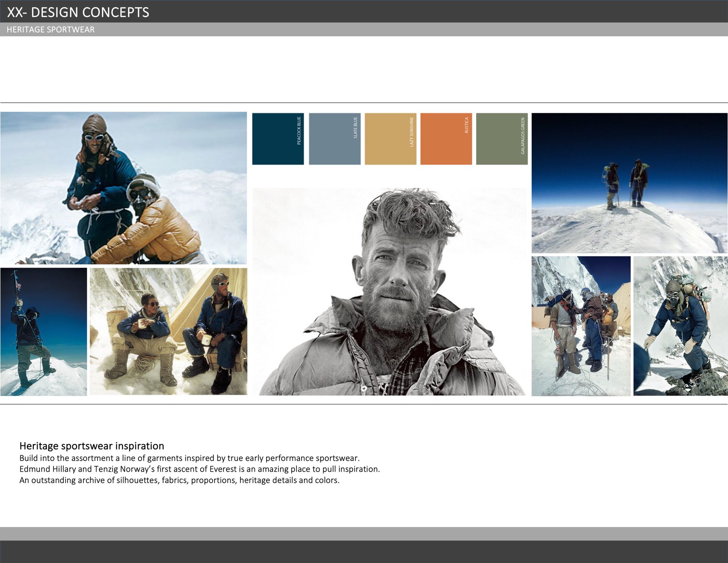The height and width of the screenshot is (563, 728).
Task: Click the sentence mentioning Edmund Hillary
Action: 199,469
